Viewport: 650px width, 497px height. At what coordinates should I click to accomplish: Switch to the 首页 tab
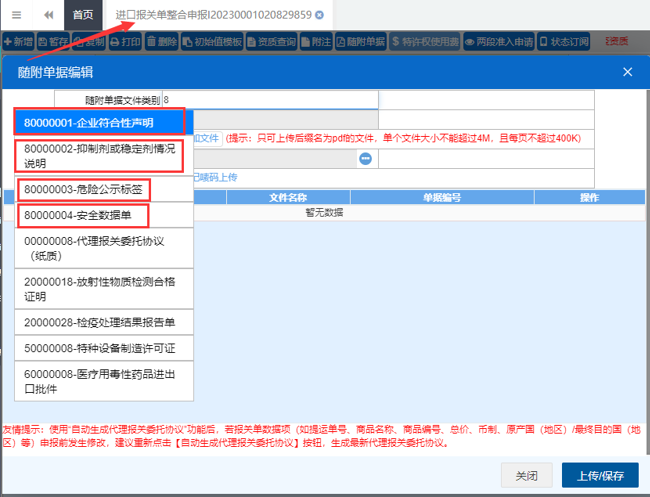click(x=84, y=15)
